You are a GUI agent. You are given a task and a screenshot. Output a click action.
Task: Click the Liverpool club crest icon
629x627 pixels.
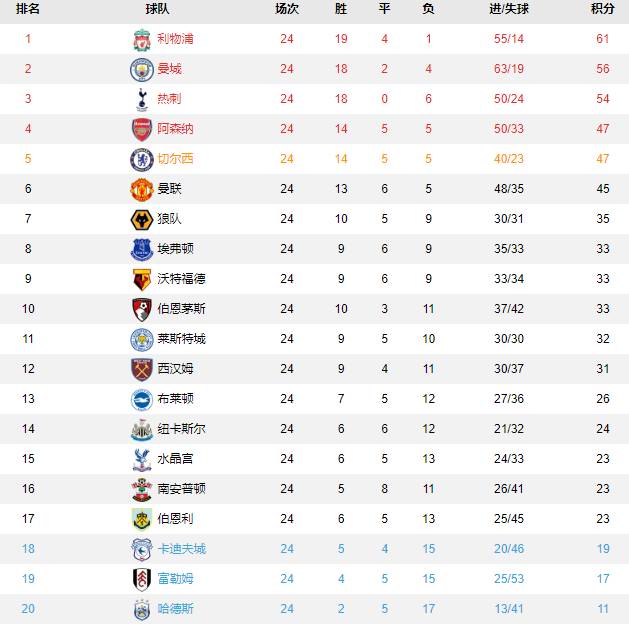[x=142, y=39]
